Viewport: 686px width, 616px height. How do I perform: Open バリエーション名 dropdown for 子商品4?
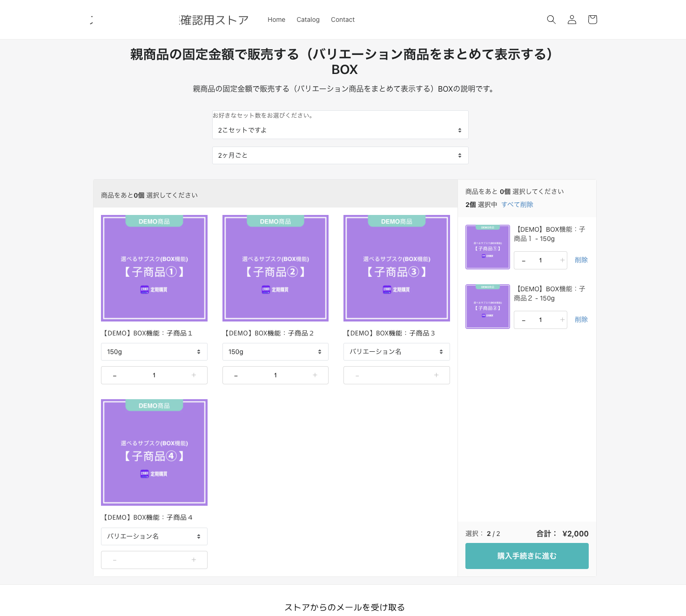click(x=154, y=536)
